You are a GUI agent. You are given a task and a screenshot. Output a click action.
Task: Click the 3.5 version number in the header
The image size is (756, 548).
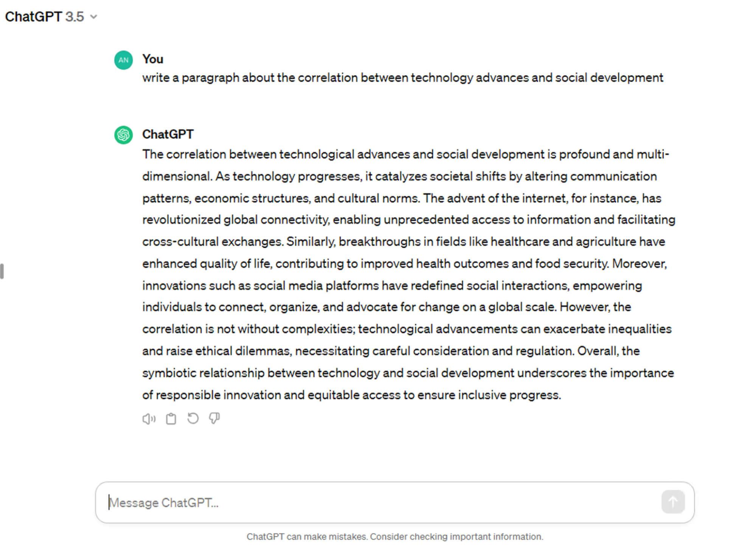tap(75, 17)
